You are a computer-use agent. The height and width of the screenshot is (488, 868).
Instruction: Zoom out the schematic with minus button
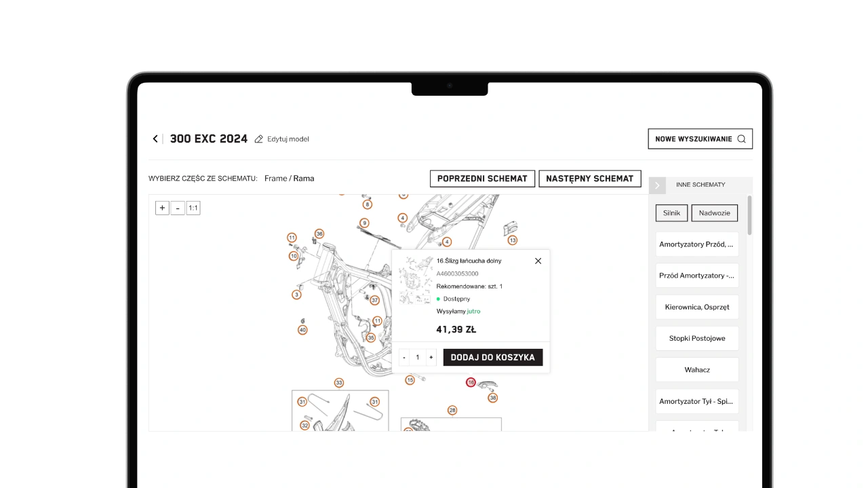coord(178,208)
